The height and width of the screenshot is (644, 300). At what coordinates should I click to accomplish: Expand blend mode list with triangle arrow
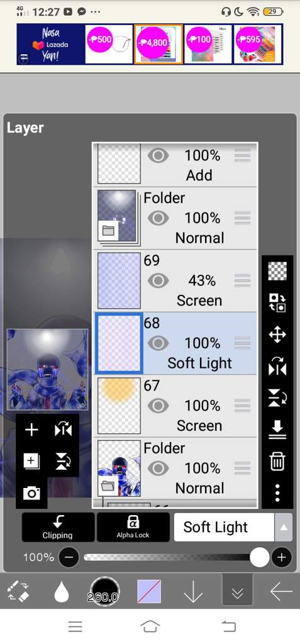[284, 528]
